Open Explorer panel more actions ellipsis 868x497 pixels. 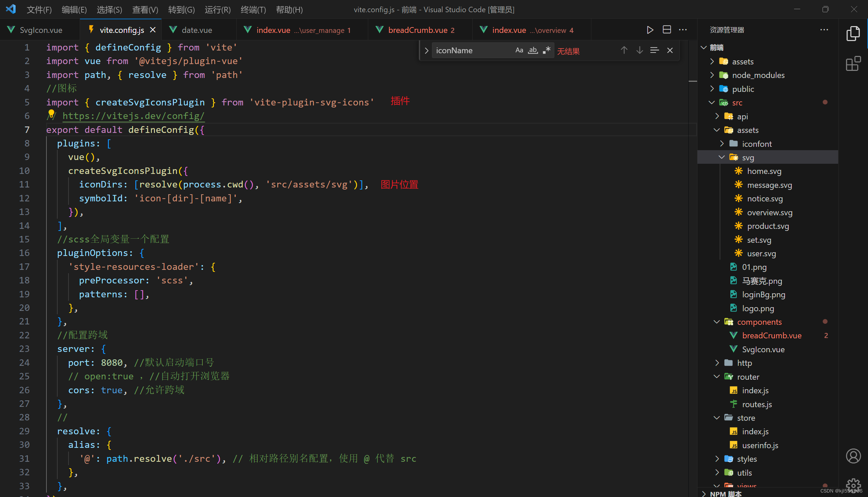[824, 30]
